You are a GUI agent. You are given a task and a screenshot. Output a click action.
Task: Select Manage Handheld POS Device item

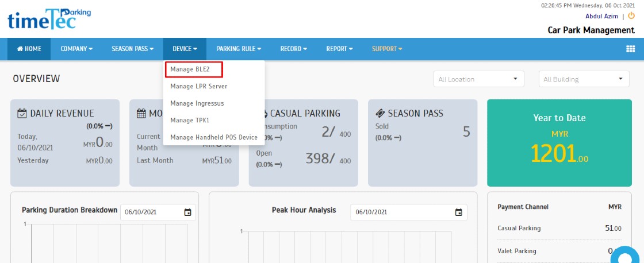214,137
